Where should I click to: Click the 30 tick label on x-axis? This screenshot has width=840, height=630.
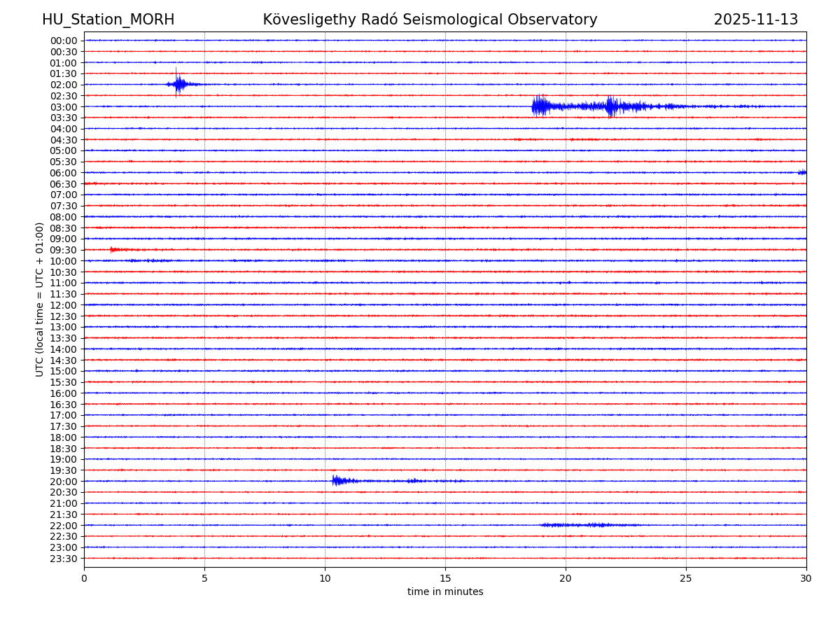(x=806, y=579)
